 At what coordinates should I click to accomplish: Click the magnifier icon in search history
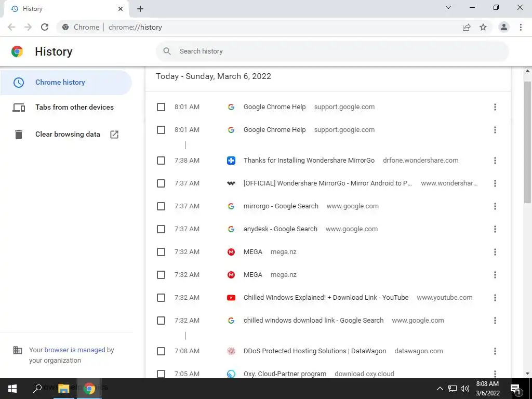point(167,51)
